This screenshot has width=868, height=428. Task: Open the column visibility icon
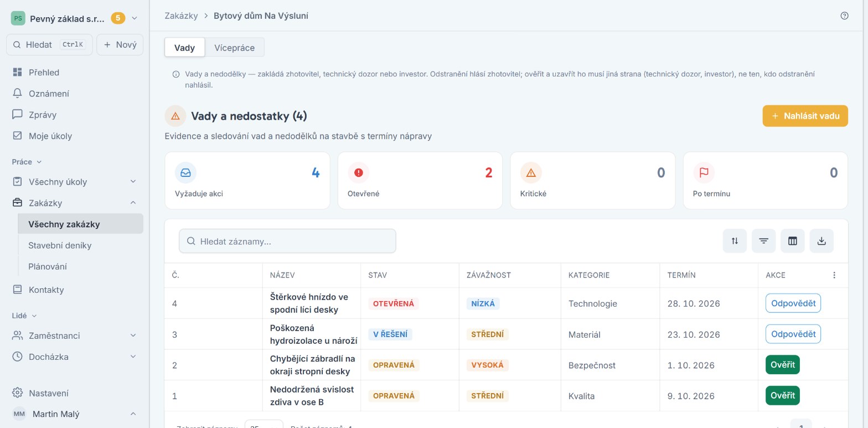792,241
